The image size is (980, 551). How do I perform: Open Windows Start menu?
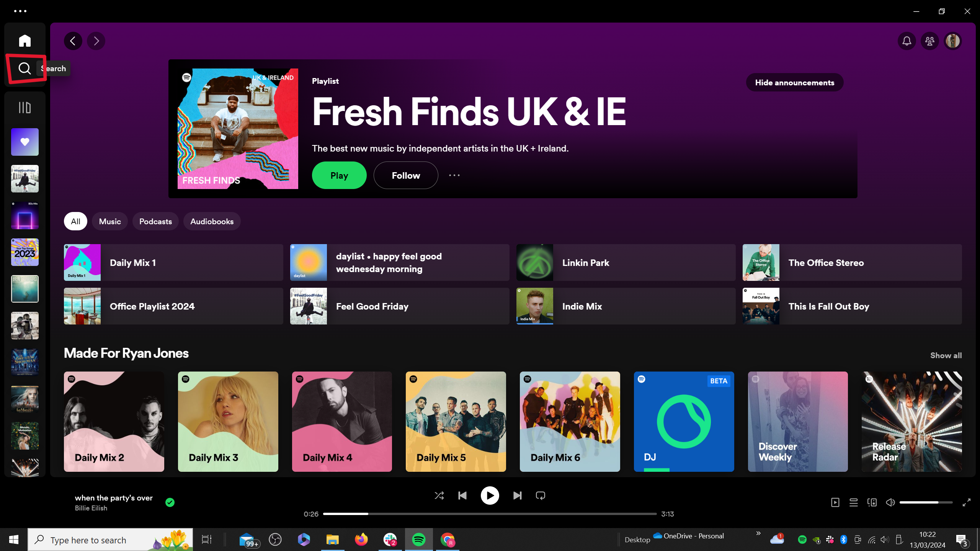click(14, 540)
